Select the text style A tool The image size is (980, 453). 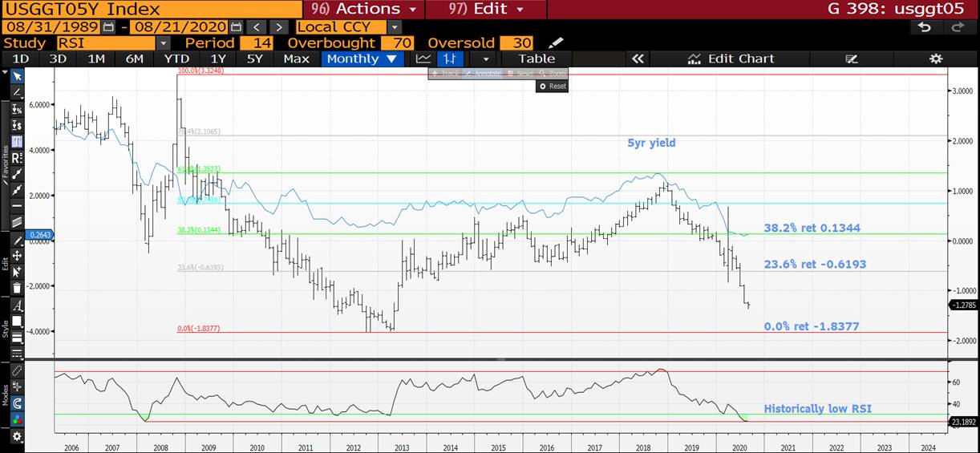17,306
